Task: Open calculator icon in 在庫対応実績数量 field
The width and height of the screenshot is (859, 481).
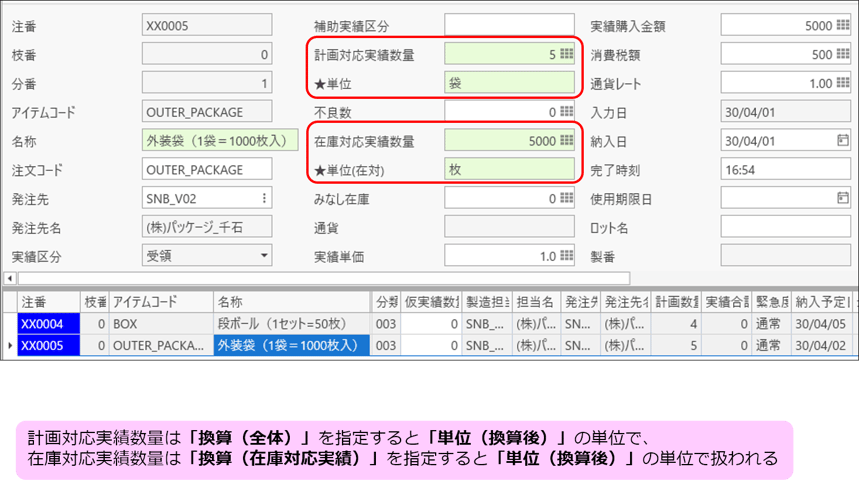Action: pyautogui.click(x=566, y=140)
